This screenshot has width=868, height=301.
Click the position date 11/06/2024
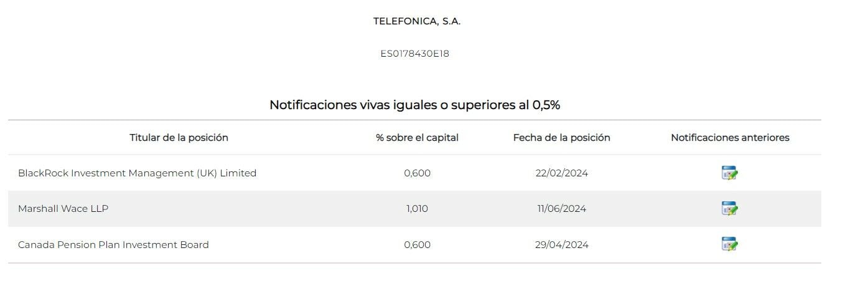click(x=561, y=209)
